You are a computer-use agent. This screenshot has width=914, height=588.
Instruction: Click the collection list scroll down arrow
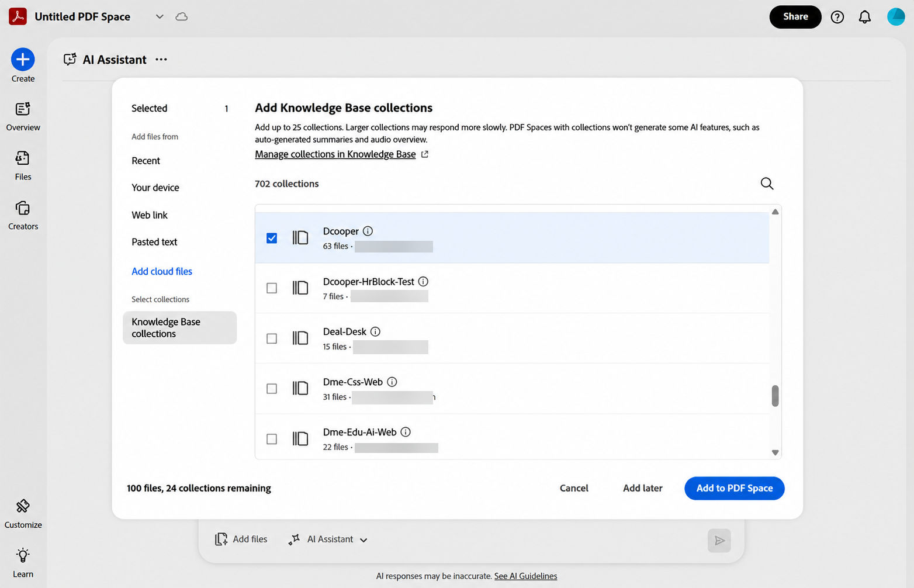click(775, 452)
